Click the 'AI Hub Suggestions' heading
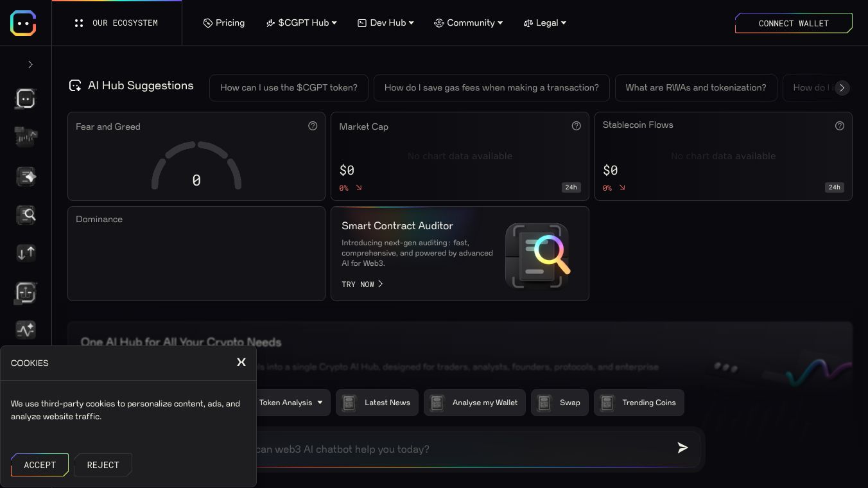The height and width of the screenshot is (488, 868). point(141,85)
